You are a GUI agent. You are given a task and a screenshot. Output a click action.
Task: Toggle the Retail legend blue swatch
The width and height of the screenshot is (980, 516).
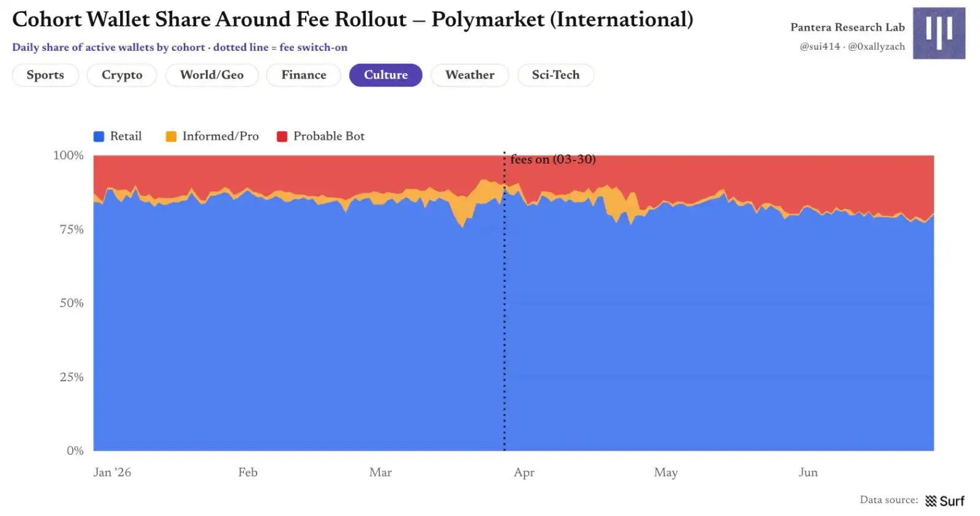(99, 137)
